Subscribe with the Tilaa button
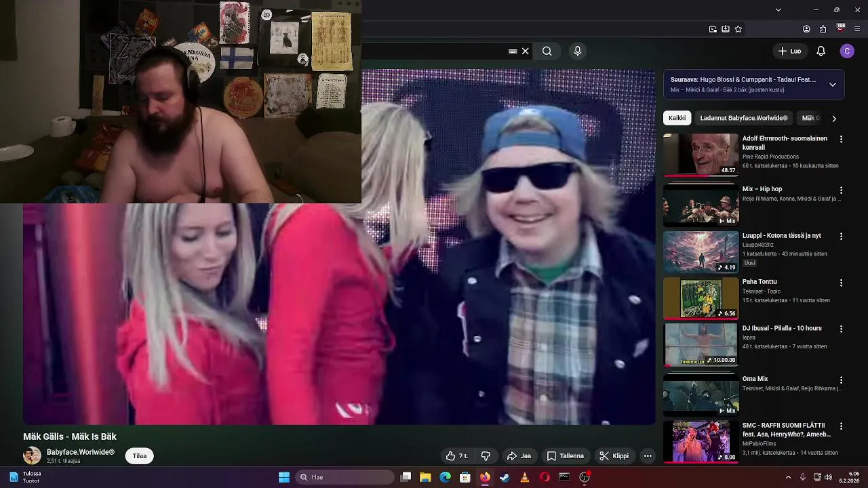Viewport: 868px width, 488px height. tap(140, 456)
